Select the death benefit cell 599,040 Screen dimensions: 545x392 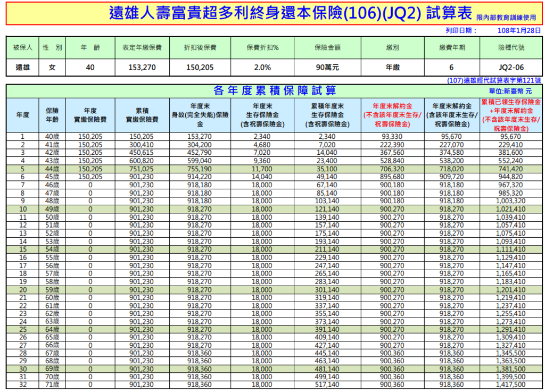coord(200,161)
